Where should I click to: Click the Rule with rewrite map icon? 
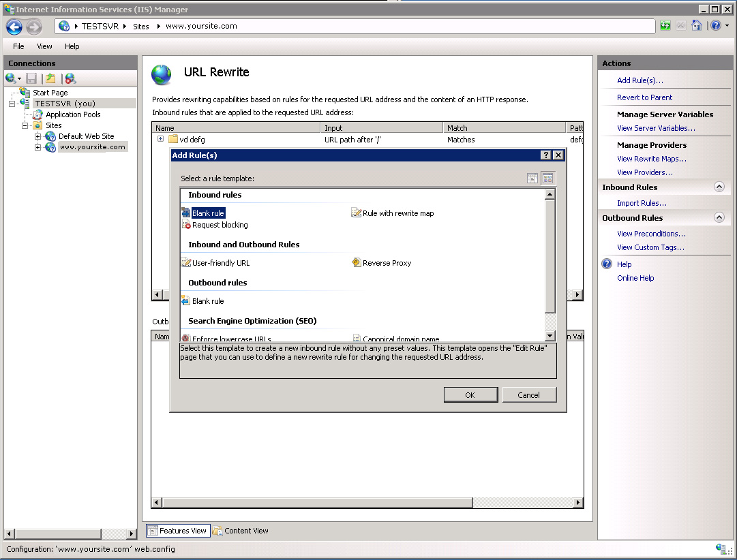(357, 213)
